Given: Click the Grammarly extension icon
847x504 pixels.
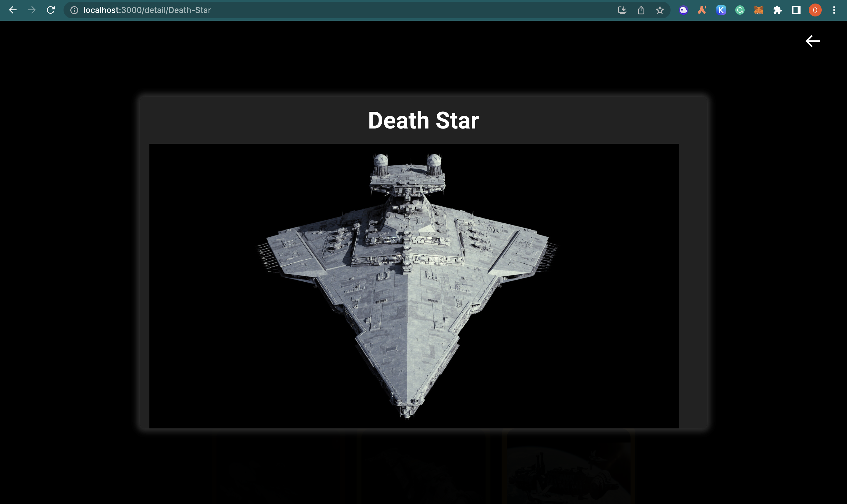Looking at the screenshot, I should 740,10.
